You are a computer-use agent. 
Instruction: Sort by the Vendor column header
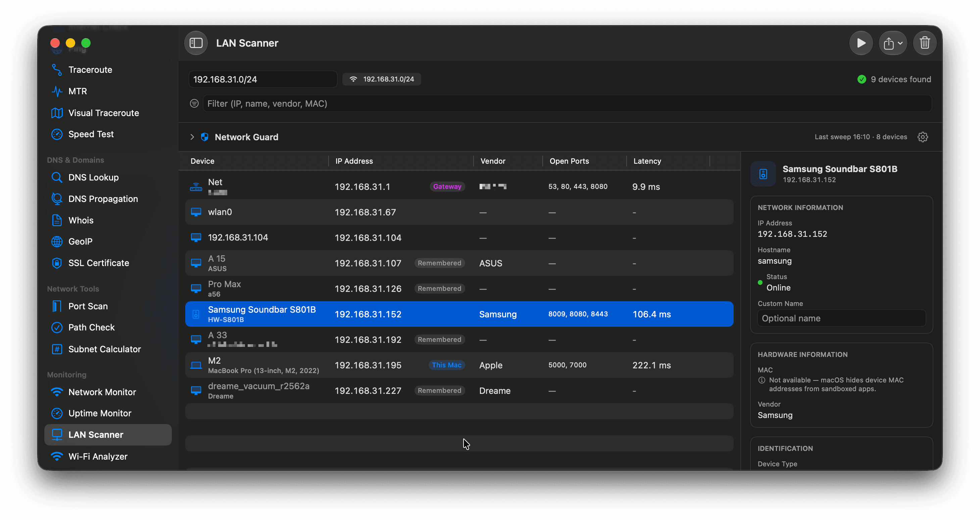(493, 161)
